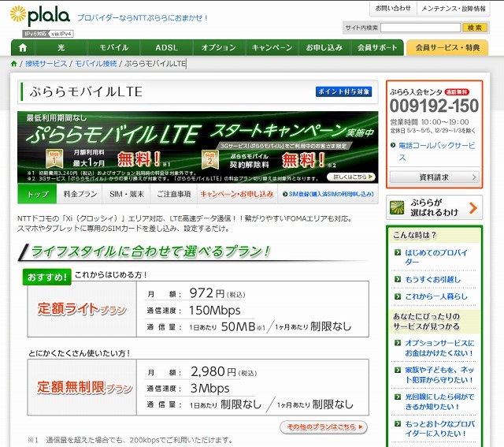Follow the 接続サービス breadcrumb link
Viewport: 504px width, 447px height.
coord(46,64)
